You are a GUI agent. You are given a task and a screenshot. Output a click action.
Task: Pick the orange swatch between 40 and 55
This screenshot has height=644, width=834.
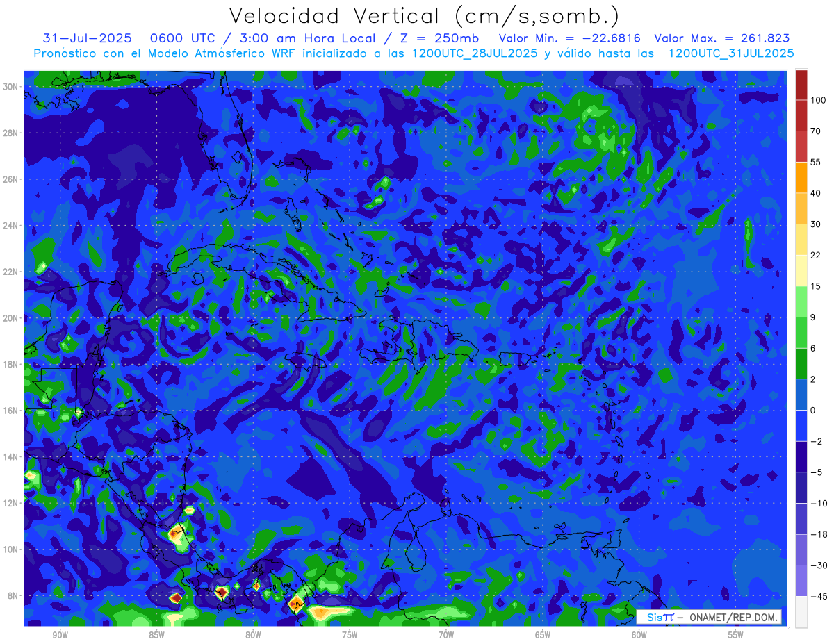coord(801,177)
